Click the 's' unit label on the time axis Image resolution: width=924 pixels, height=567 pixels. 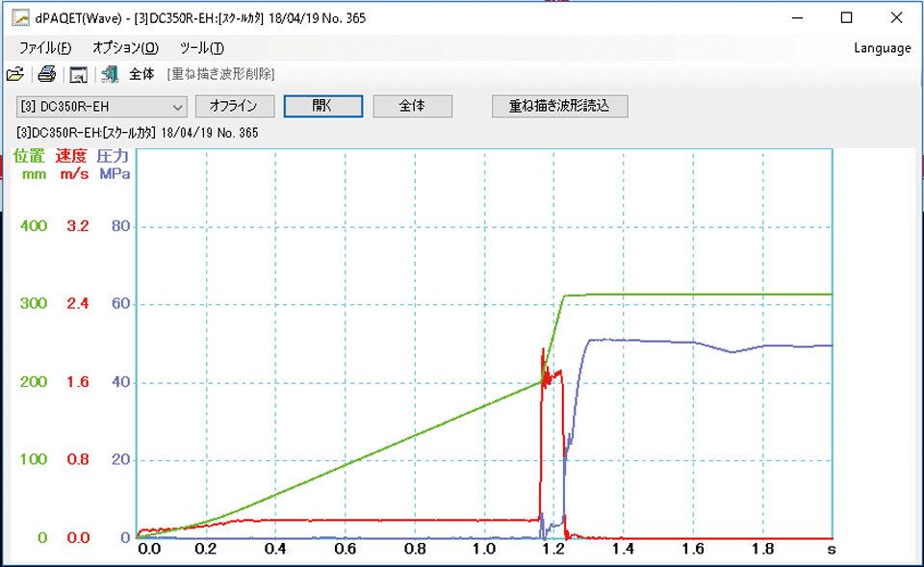coord(832,550)
